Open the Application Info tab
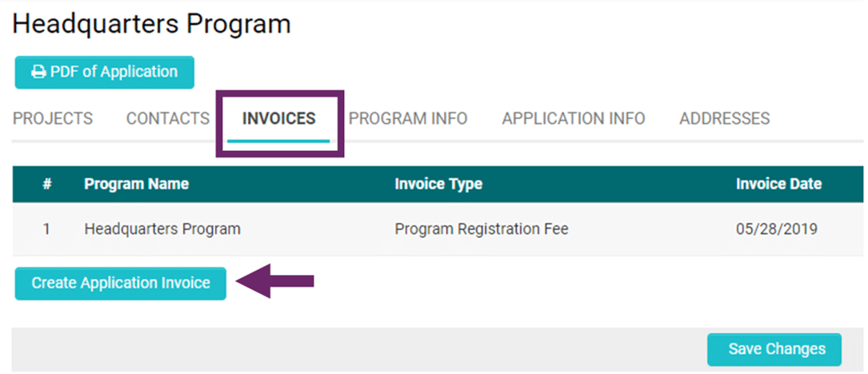This screenshot has width=868, height=374. click(x=574, y=119)
